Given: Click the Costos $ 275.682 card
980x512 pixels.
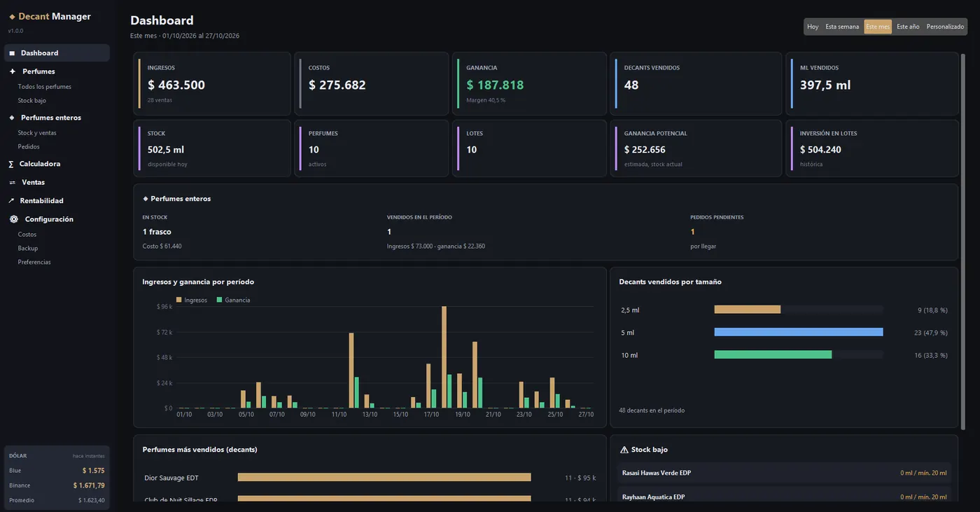Looking at the screenshot, I should click(372, 84).
